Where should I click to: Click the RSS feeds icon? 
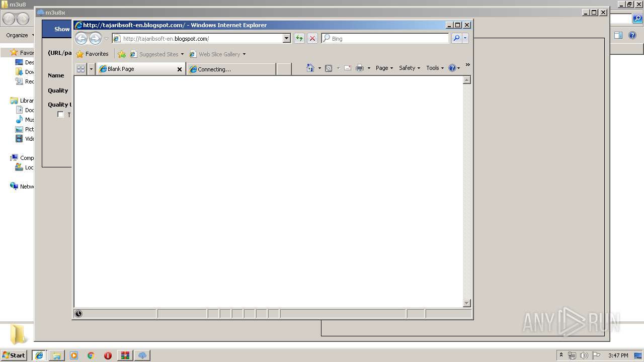pos(329,68)
